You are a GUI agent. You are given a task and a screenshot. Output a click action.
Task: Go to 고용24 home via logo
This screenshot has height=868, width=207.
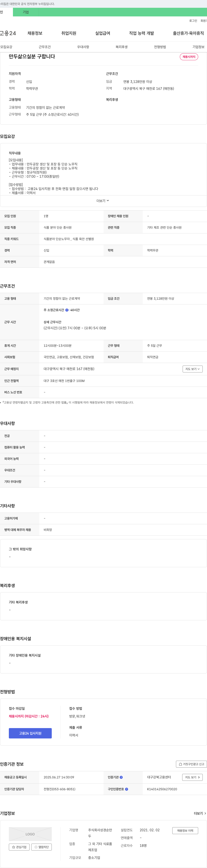(x=8, y=33)
